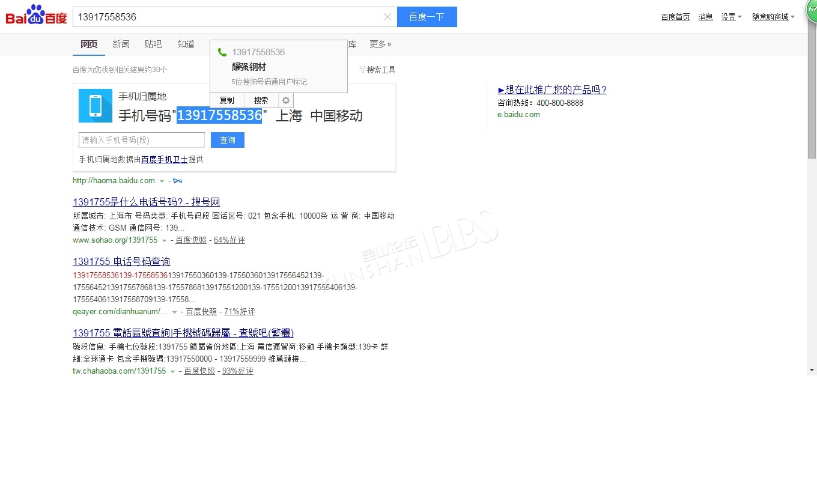The width and height of the screenshot is (817, 504).
Task: Open the Baidu logo homepage link
Action: pyautogui.click(x=36, y=16)
